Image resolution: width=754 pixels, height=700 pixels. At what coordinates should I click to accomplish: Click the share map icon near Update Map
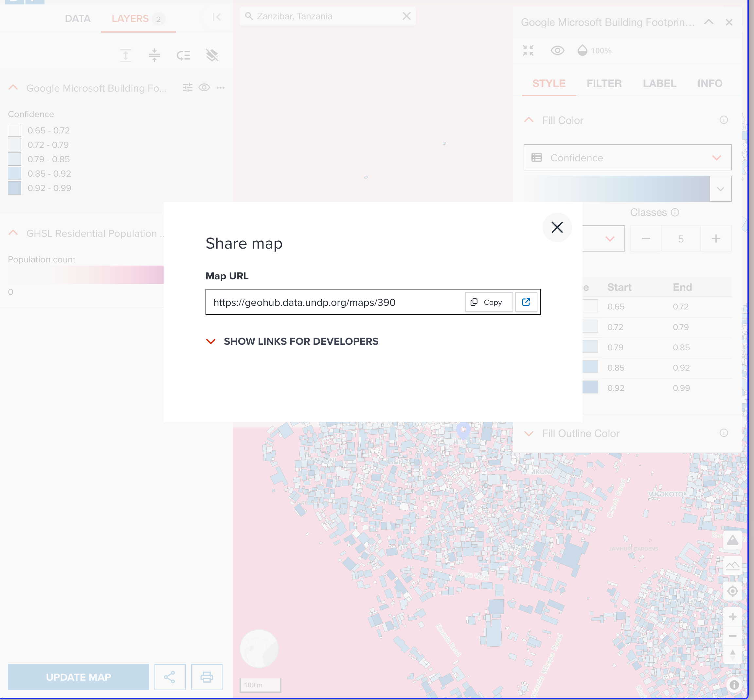170,677
